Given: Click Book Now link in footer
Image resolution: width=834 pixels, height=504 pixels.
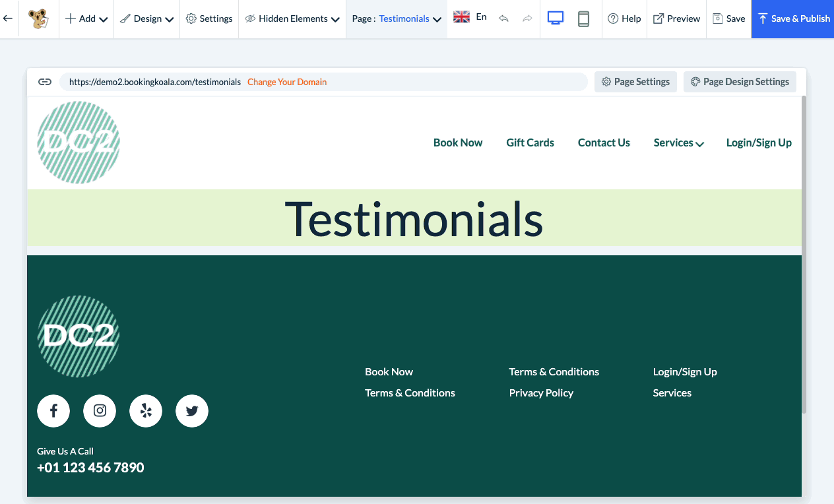Looking at the screenshot, I should click(x=389, y=371).
